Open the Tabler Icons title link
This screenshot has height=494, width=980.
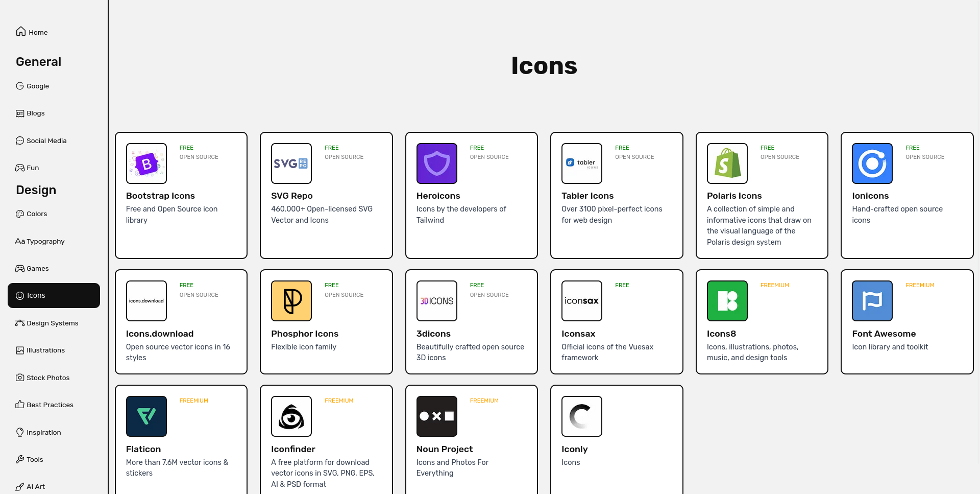(x=587, y=196)
